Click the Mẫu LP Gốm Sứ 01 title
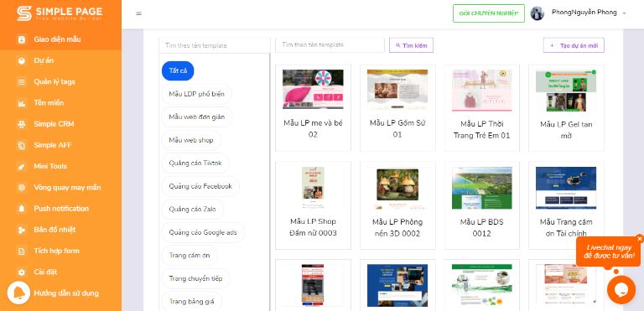 coord(397,128)
